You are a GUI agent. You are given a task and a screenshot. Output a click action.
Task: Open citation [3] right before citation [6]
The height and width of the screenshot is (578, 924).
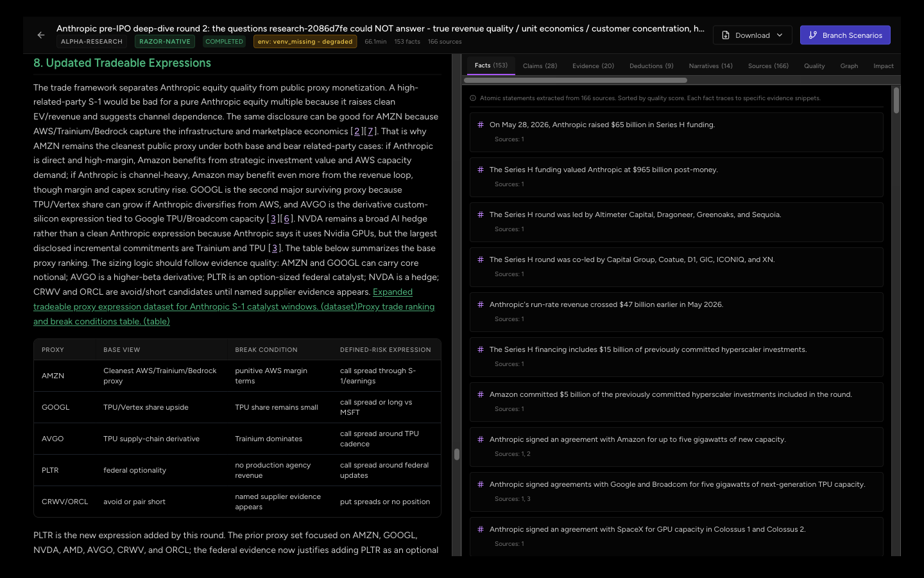(273, 219)
